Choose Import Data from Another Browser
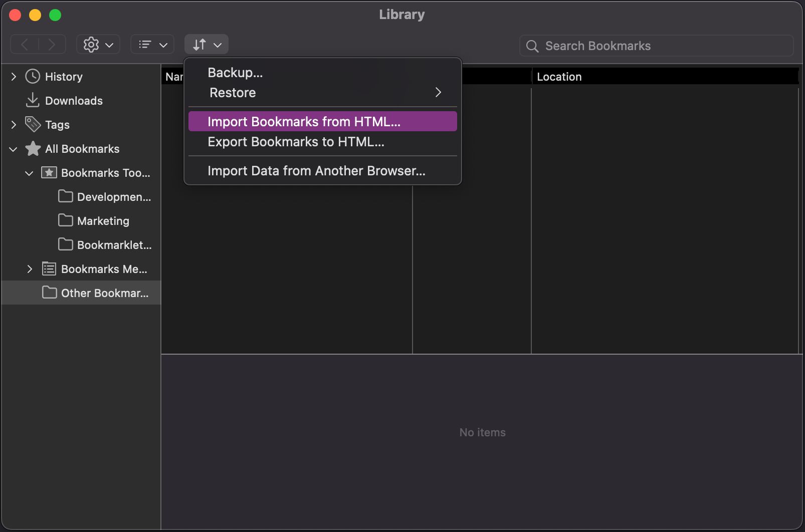805x532 pixels. [316, 170]
